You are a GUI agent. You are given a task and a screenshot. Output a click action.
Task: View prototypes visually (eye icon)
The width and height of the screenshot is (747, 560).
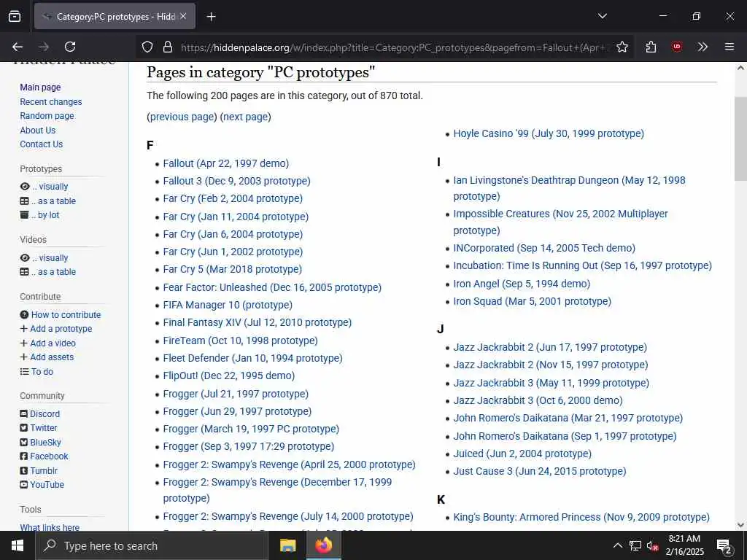(25, 187)
